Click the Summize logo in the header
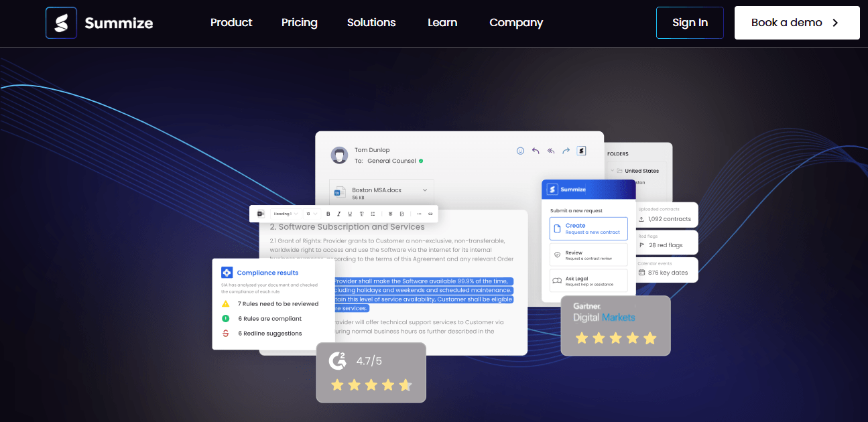 [99, 23]
